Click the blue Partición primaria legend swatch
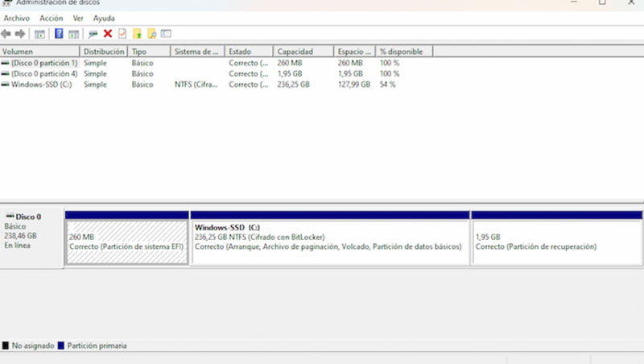This screenshot has width=644, height=364. click(x=61, y=345)
